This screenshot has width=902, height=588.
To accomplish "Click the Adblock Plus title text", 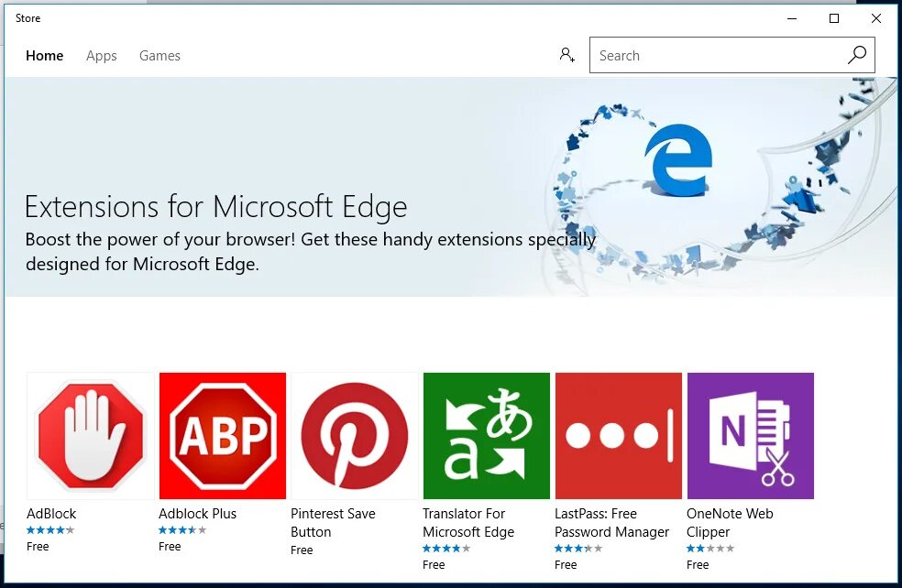I will coord(197,514).
